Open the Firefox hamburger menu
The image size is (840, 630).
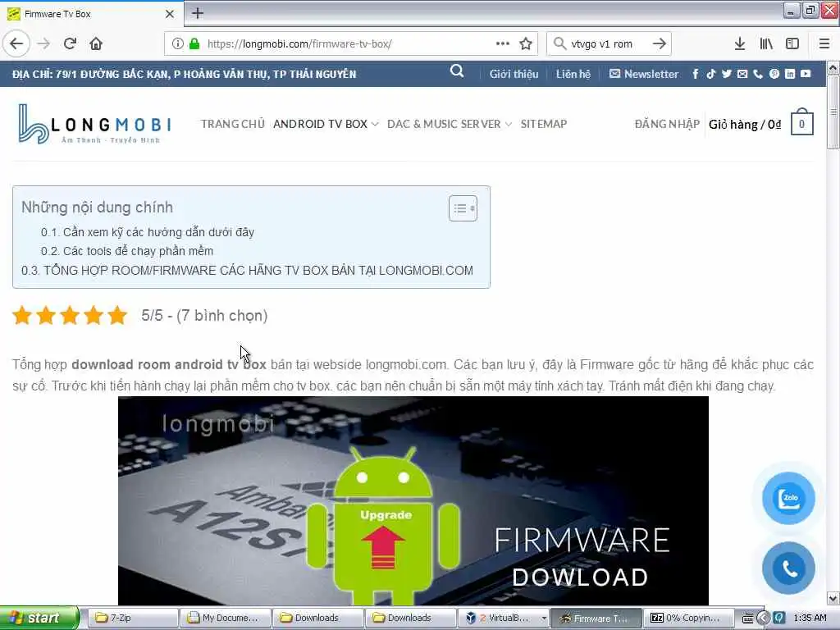point(824,43)
